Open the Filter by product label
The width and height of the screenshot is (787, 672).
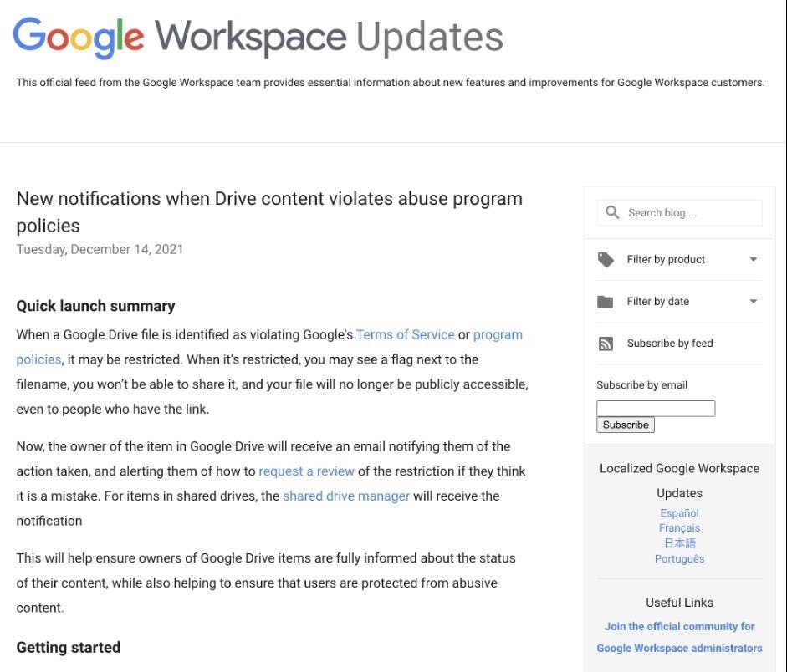coord(666,259)
